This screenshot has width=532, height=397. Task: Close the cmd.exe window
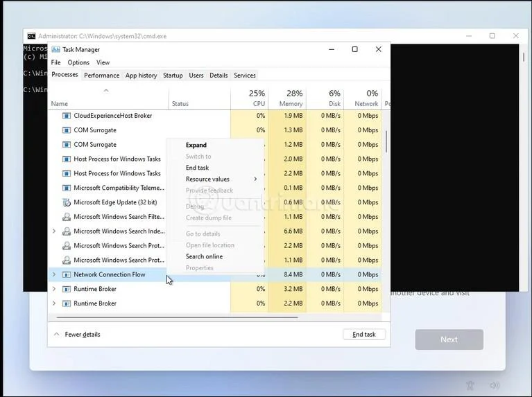click(x=516, y=35)
